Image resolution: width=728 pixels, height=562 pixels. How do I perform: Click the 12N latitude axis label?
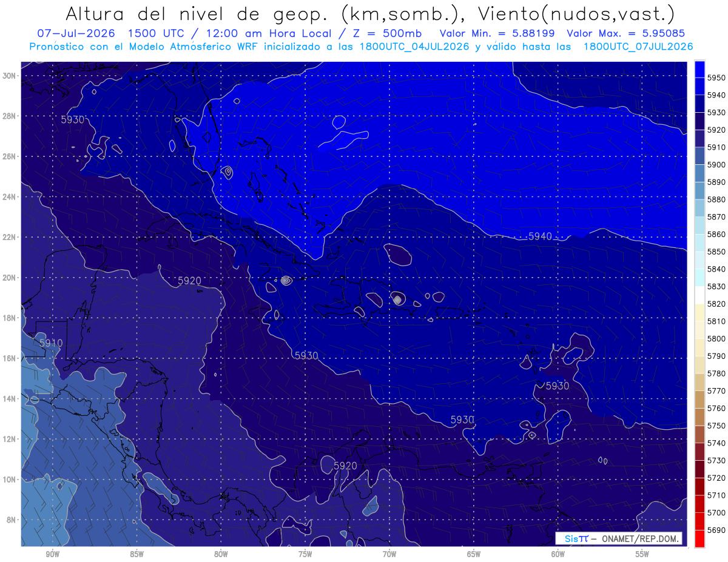(10, 439)
